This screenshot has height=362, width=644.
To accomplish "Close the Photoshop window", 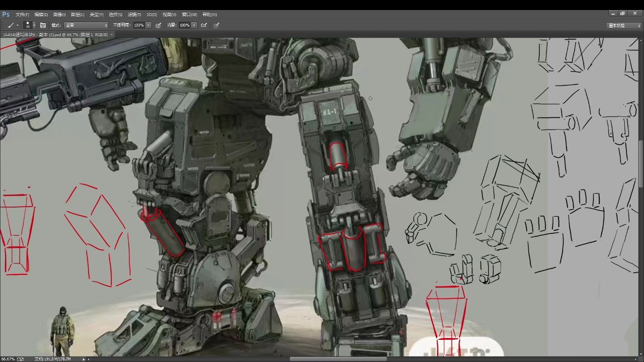I will [x=634, y=14].
